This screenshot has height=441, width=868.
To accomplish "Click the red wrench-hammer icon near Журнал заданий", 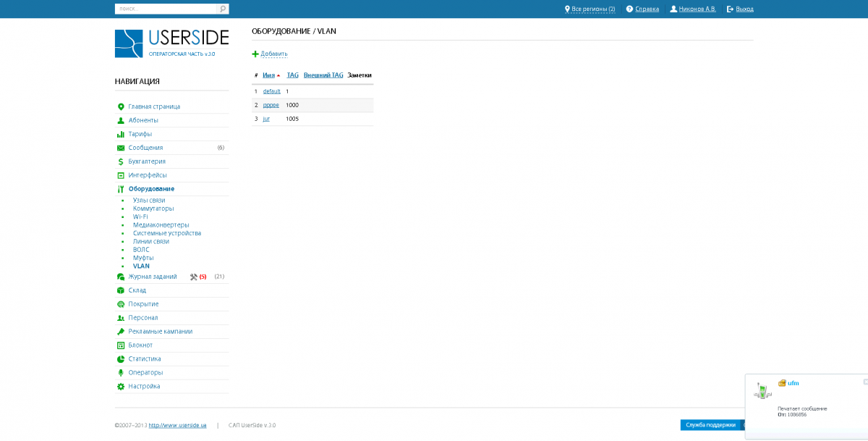I will [192, 276].
